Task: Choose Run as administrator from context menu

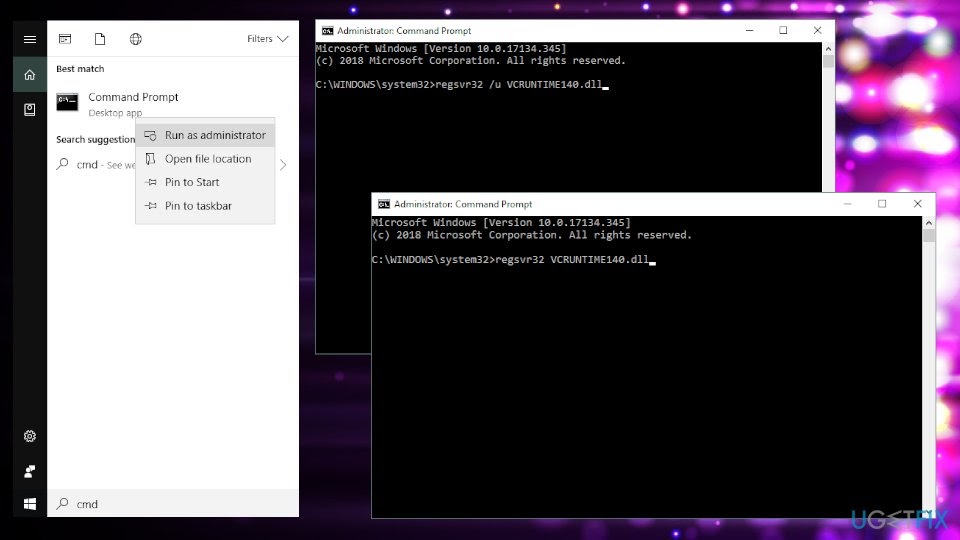Action: pyautogui.click(x=214, y=135)
